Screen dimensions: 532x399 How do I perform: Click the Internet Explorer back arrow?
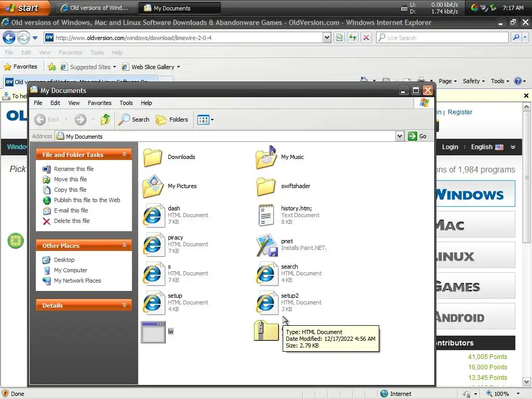point(9,37)
